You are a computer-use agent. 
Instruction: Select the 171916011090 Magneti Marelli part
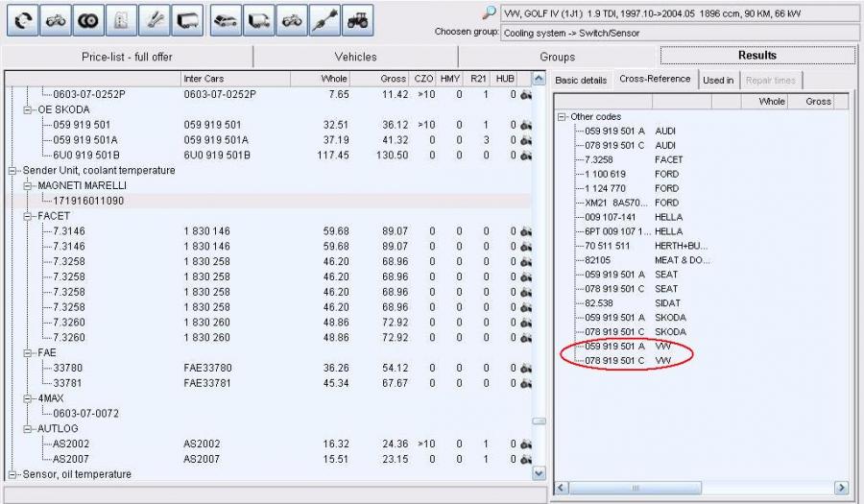(88, 201)
